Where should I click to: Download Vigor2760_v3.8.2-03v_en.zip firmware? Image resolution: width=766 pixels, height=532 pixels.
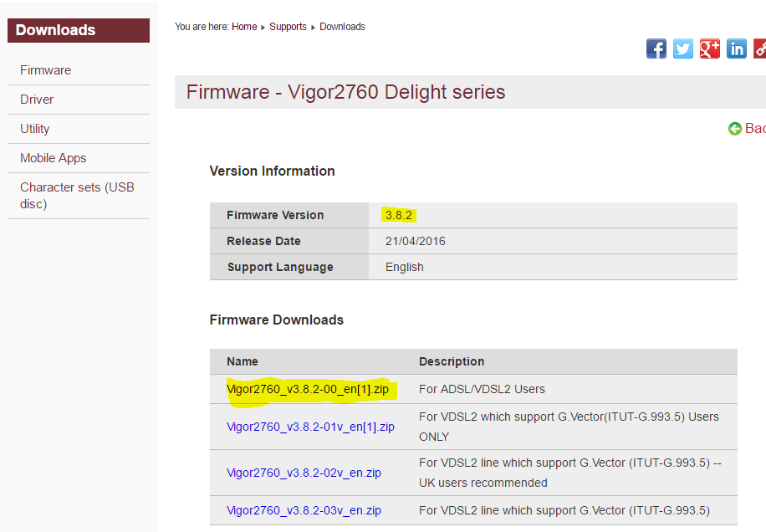point(304,510)
